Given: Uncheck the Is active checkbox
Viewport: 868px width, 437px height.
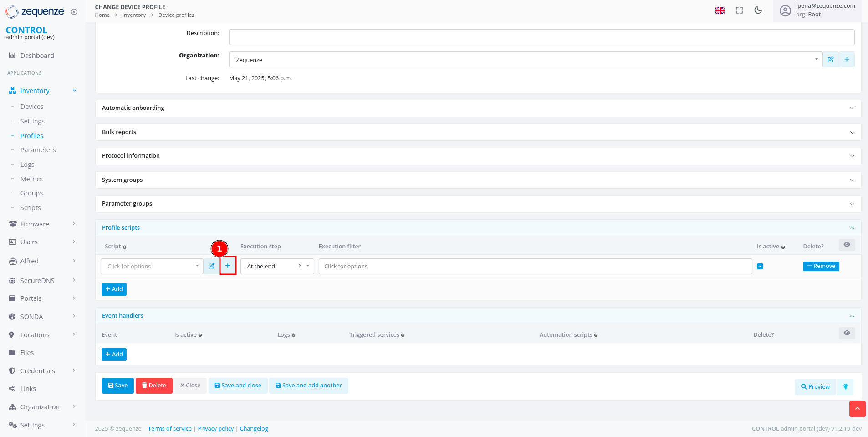Looking at the screenshot, I should click(x=760, y=267).
